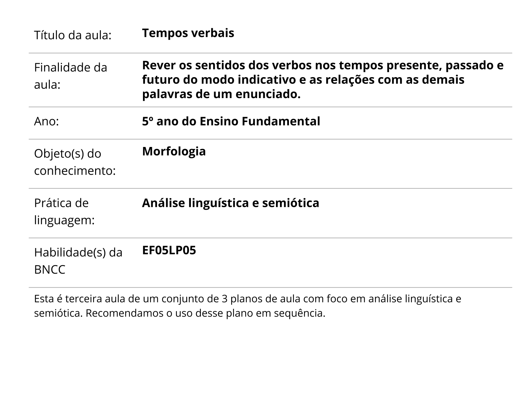Screen dimensions: 532x399
Task: Select the bold "Morfologia" value
Action: coord(174,151)
